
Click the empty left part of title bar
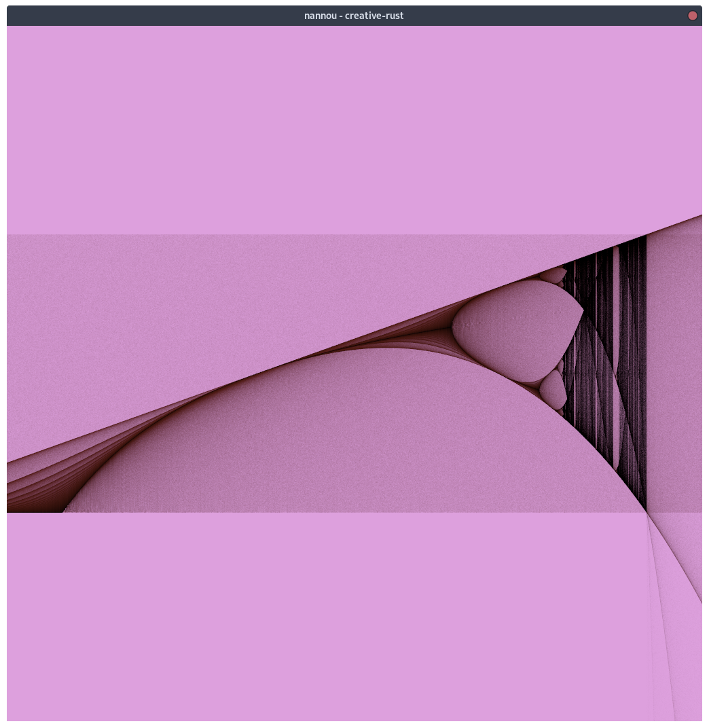click(x=136, y=16)
